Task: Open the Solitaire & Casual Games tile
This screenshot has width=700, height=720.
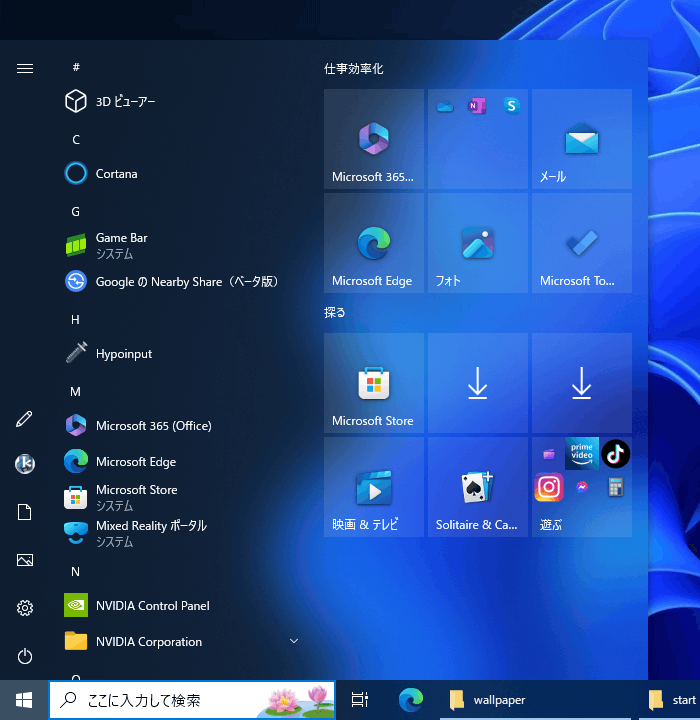Action: [x=478, y=487]
